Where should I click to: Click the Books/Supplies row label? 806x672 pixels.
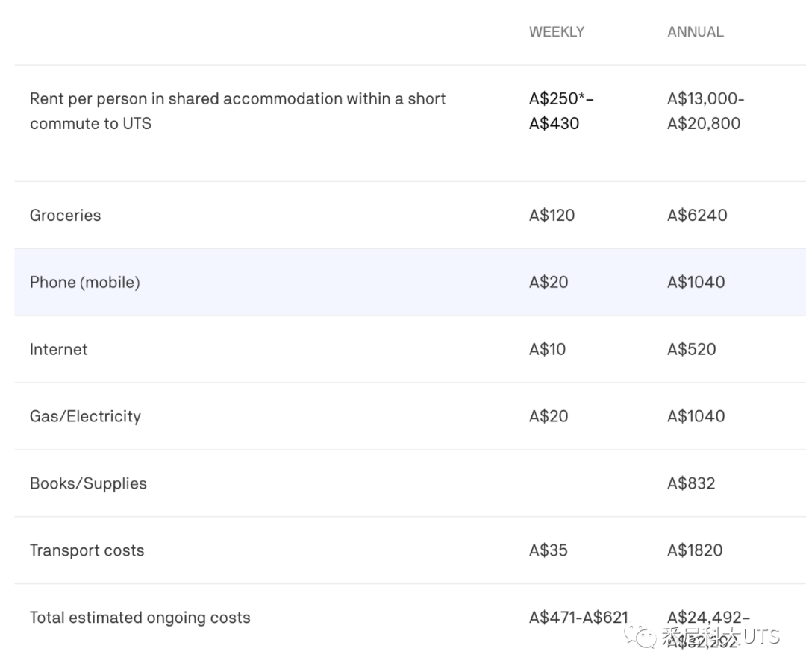(x=88, y=483)
